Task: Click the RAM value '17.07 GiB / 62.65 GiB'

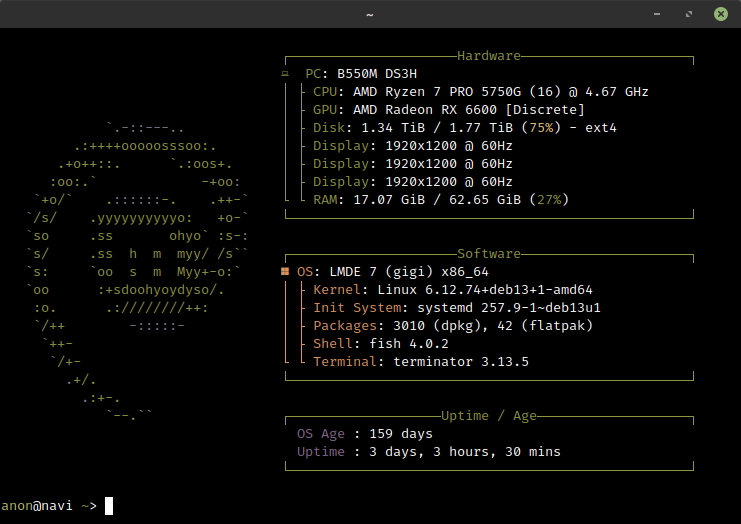Action: [437, 199]
